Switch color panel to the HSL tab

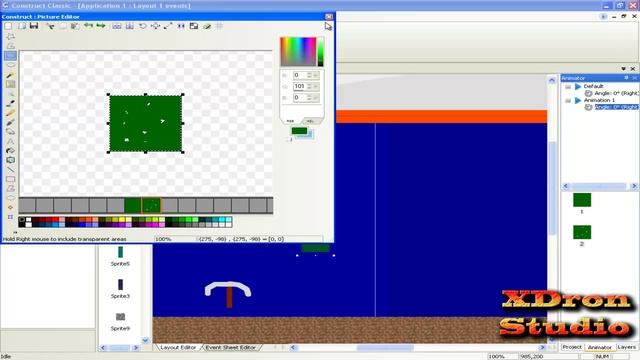311,121
